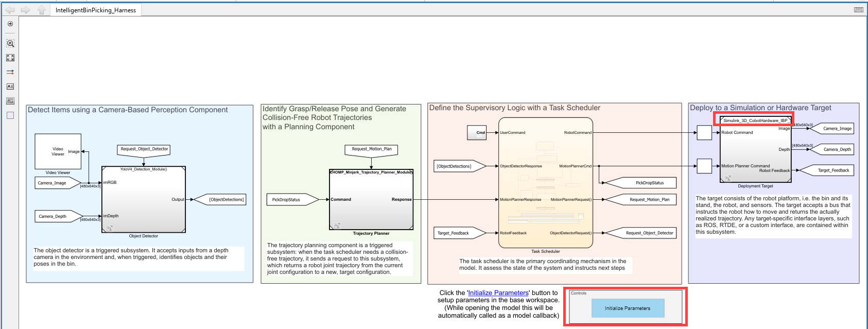Select the Task Scheduler chart block
This screenshot has width=868, height=329.
545,183
